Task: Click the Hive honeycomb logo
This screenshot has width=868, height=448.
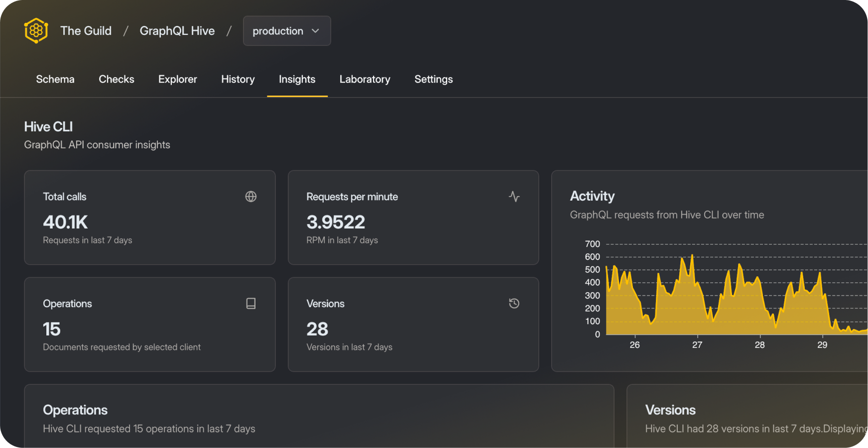Action: [35, 30]
